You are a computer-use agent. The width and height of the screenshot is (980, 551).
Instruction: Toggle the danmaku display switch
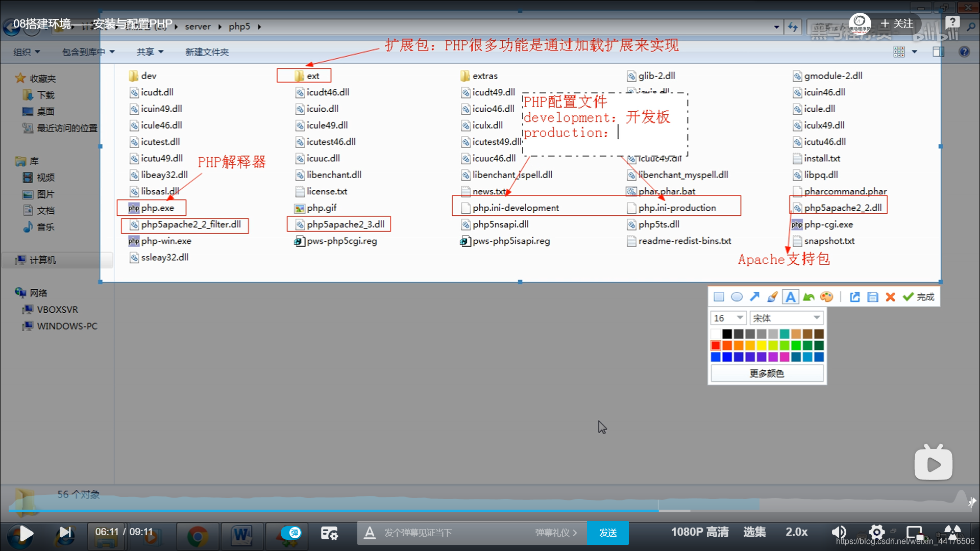pyautogui.click(x=291, y=533)
